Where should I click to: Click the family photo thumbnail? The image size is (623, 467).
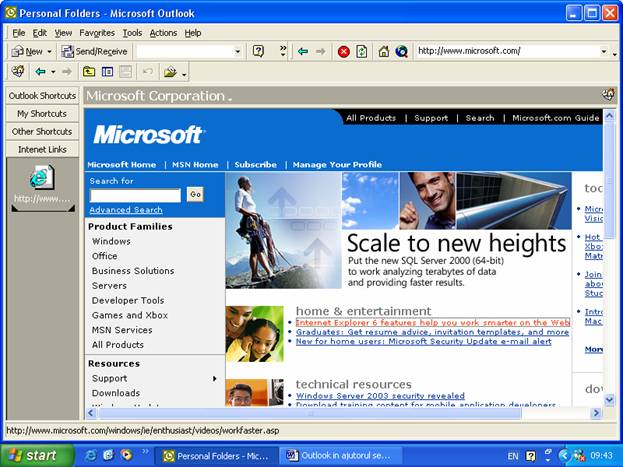255,334
